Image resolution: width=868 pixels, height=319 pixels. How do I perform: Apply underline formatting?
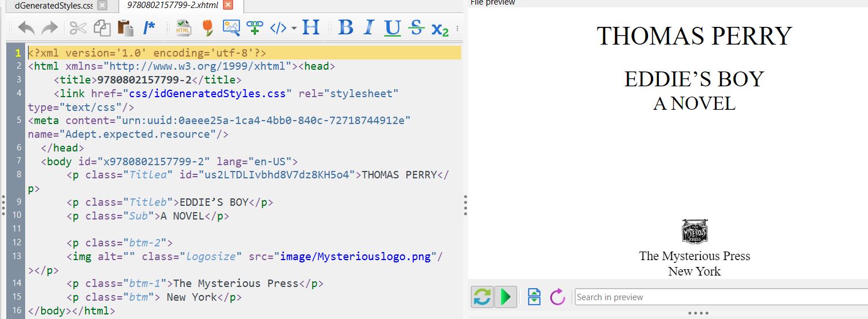(x=393, y=27)
